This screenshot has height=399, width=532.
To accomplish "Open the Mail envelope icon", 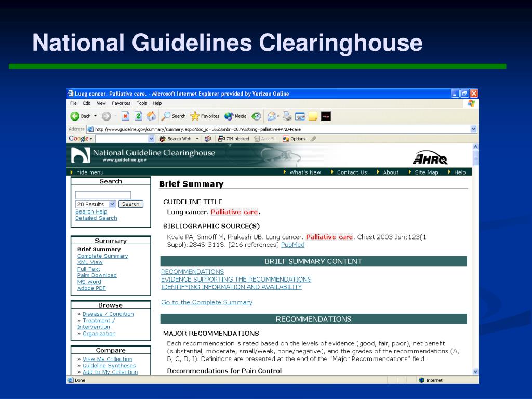I will [x=271, y=116].
